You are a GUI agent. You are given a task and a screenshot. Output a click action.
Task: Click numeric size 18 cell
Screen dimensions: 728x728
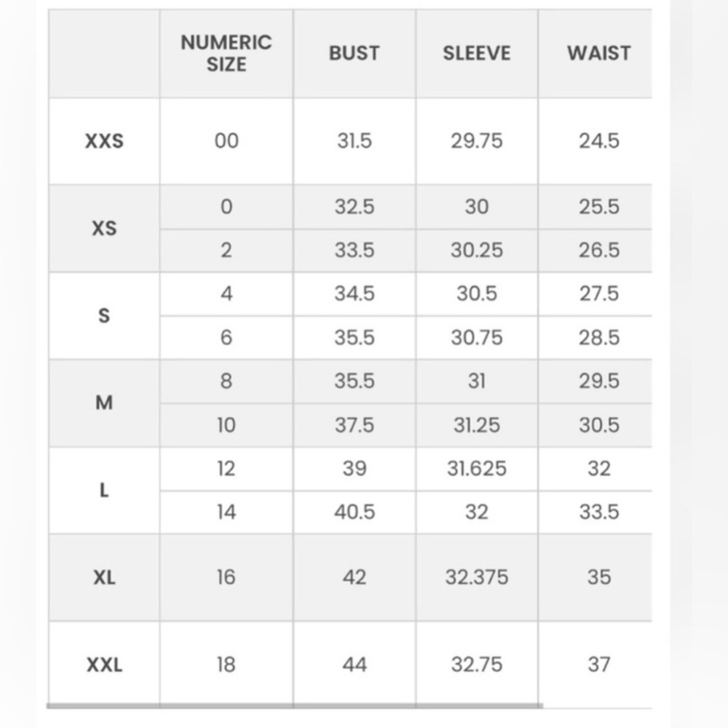pos(226,665)
